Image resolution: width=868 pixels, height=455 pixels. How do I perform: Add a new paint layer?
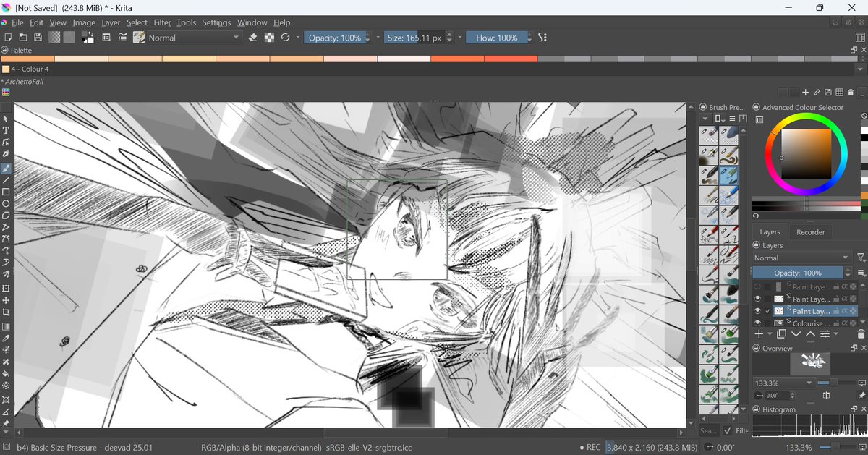coord(759,334)
